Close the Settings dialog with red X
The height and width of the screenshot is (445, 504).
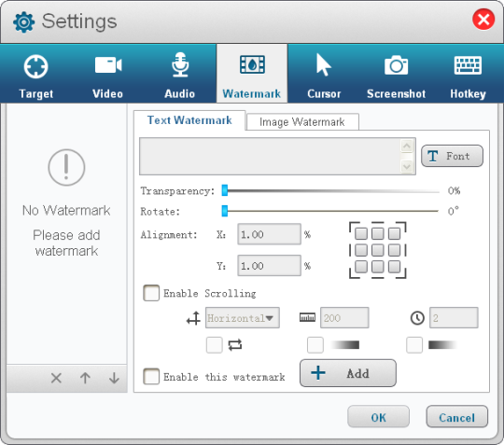[x=483, y=20]
